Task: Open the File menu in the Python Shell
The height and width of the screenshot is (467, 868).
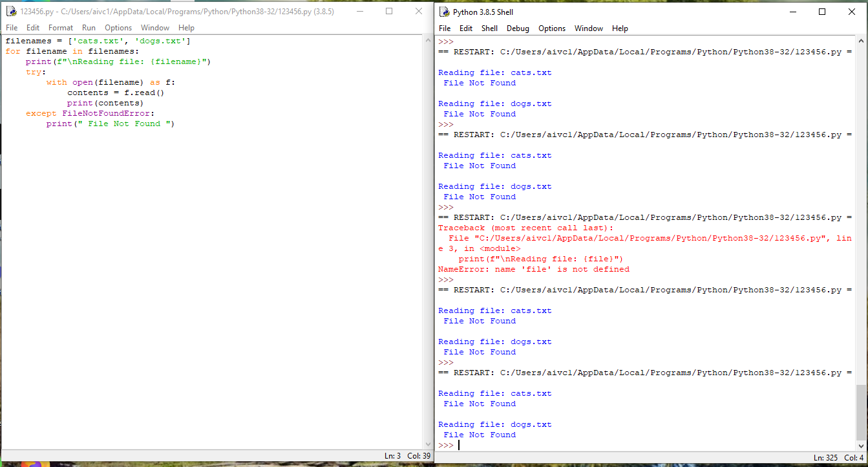Action: click(x=445, y=28)
